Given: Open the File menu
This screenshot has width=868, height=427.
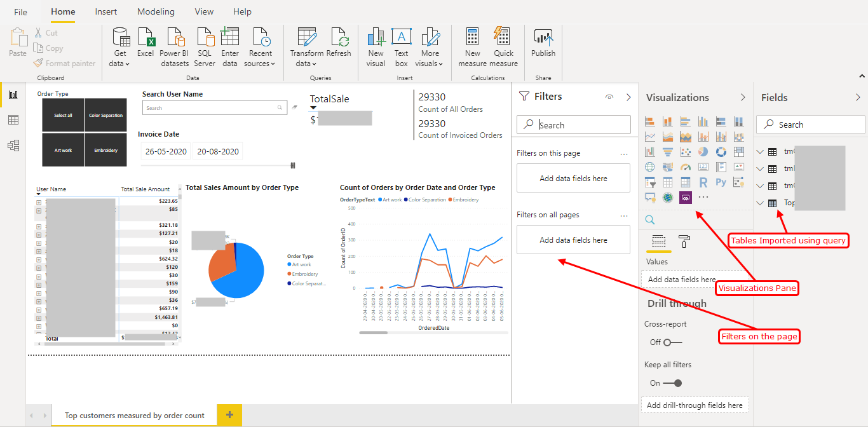Looking at the screenshot, I should click(20, 11).
